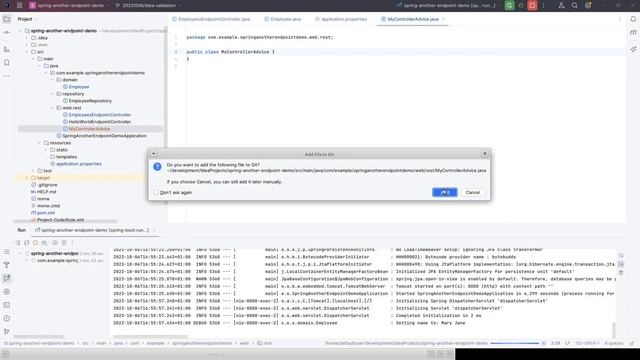Open the Git tool window icon

point(7,331)
